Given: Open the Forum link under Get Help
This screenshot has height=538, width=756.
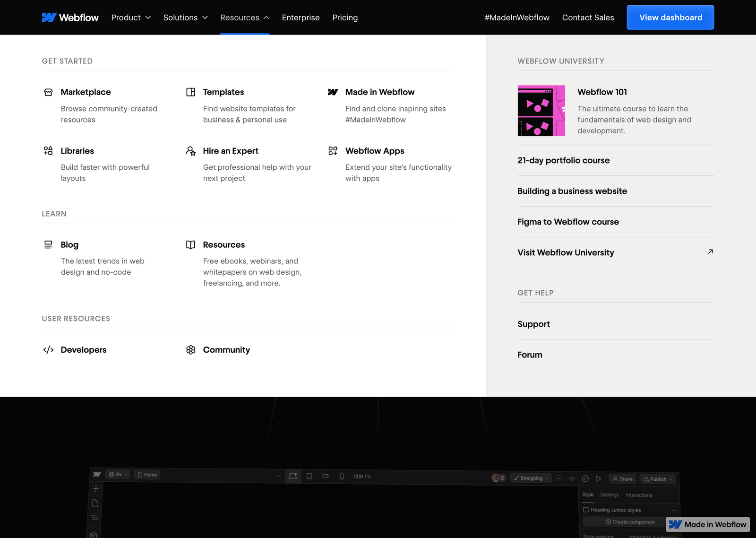Looking at the screenshot, I should point(530,355).
